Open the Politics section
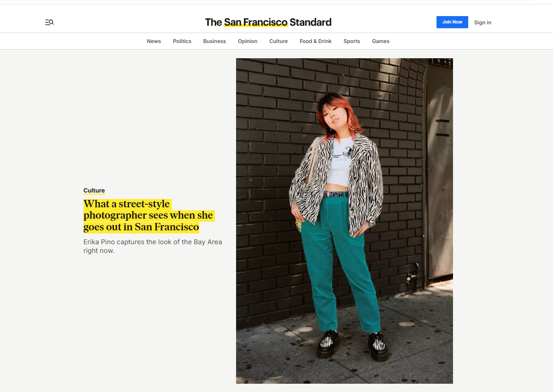This screenshot has height=392, width=553. [182, 41]
